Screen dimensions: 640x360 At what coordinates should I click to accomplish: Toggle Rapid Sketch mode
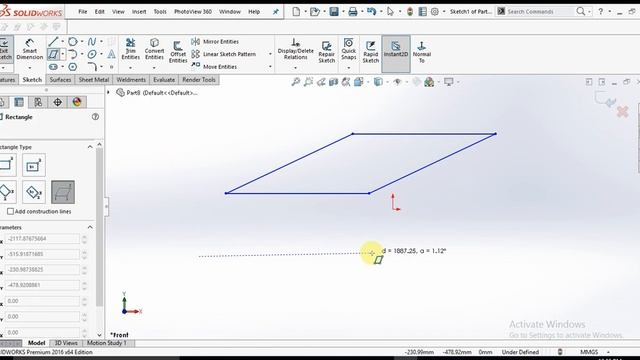(x=371, y=52)
